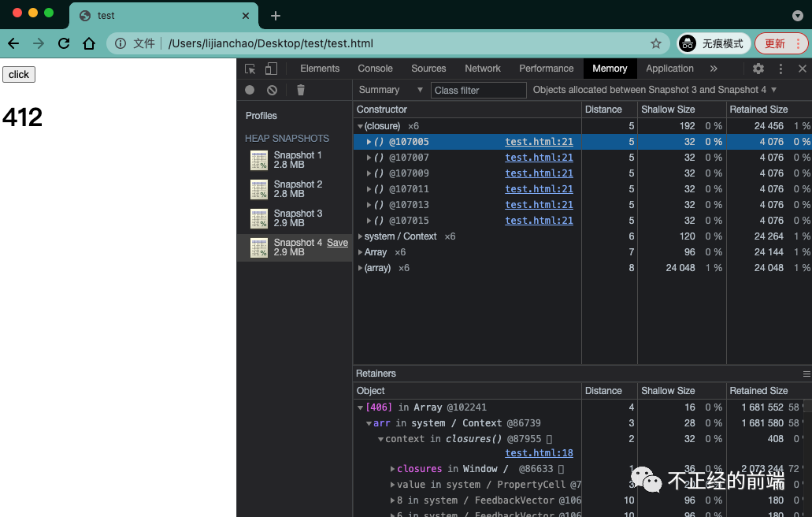812x517 pixels.
Task: Collapse the arr in system / Context retainer
Action: tap(369, 423)
